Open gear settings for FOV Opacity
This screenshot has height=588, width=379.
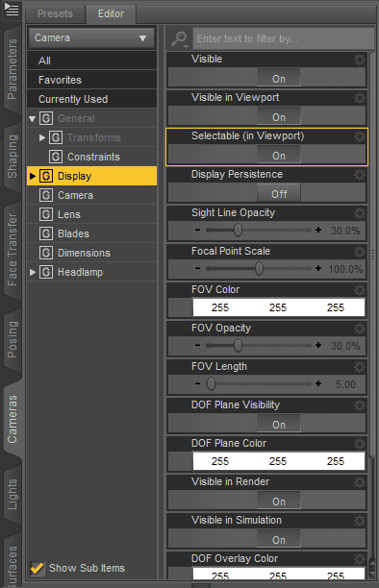click(x=360, y=329)
